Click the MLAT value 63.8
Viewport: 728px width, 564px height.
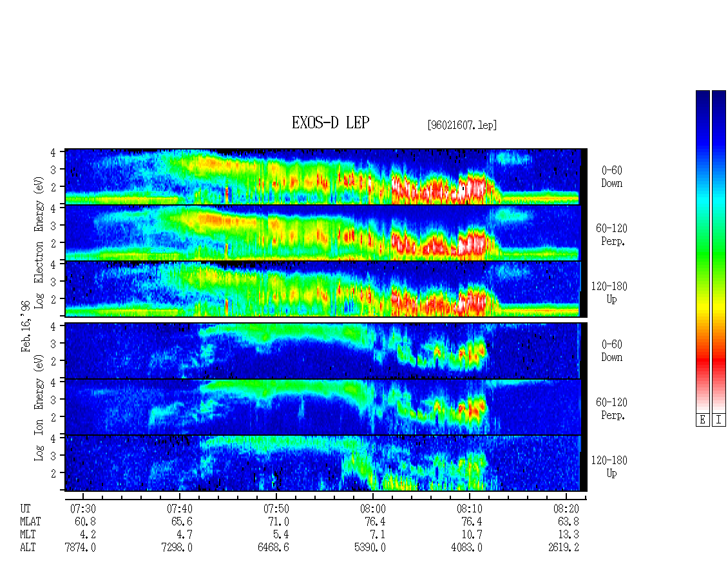pyautogui.click(x=569, y=521)
